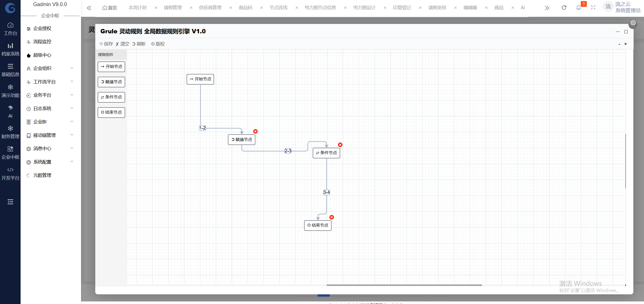Screen dimensions: 644x304
Task: Open the 工作台 sidebar icon
Action: [x=10, y=29]
